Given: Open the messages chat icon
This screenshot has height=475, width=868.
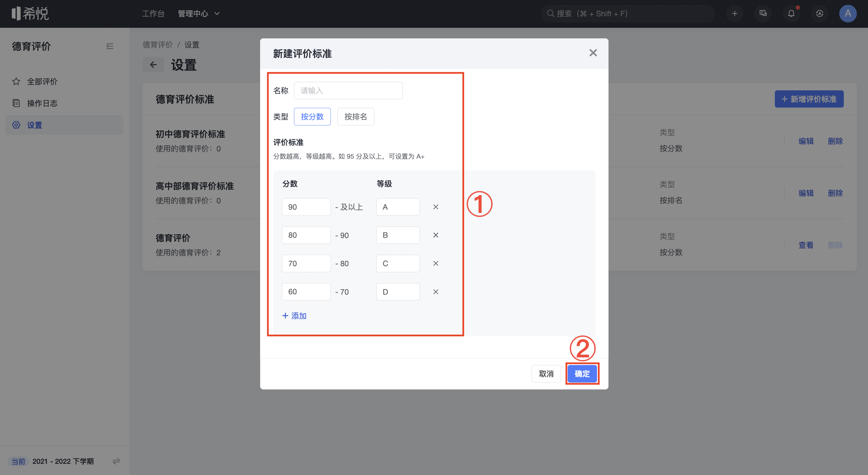Looking at the screenshot, I should (x=763, y=14).
